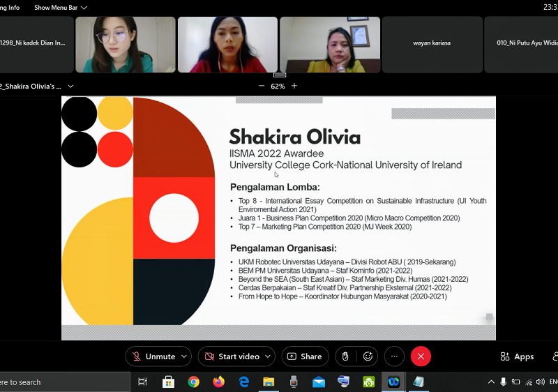558x392 pixels.
Task: Open audio options arrow beside Unmute
Action: click(x=184, y=356)
